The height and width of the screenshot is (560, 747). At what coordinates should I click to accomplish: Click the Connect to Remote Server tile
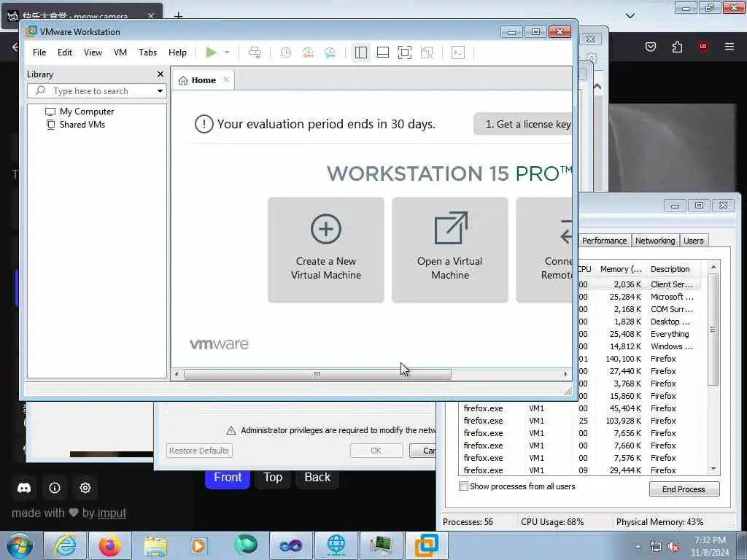[x=544, y=250]
